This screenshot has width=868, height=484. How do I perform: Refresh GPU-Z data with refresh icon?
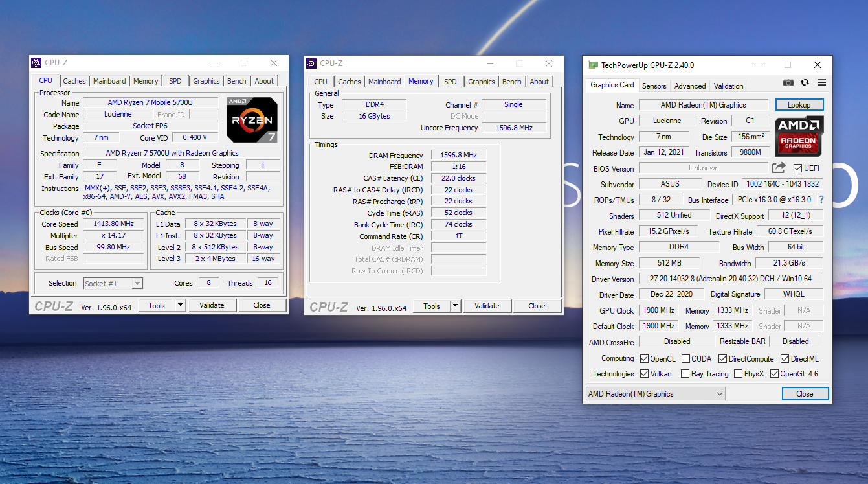(805, 83)
